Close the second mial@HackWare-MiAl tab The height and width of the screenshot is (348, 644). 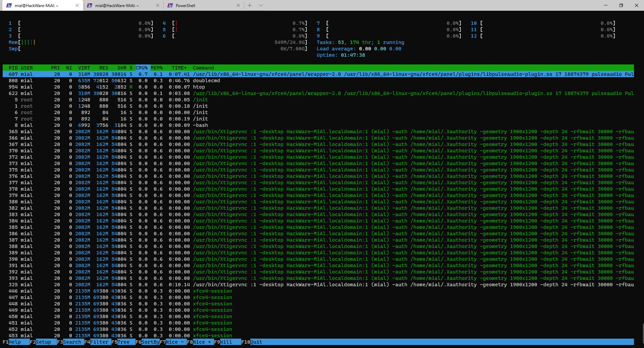point(158,5)
